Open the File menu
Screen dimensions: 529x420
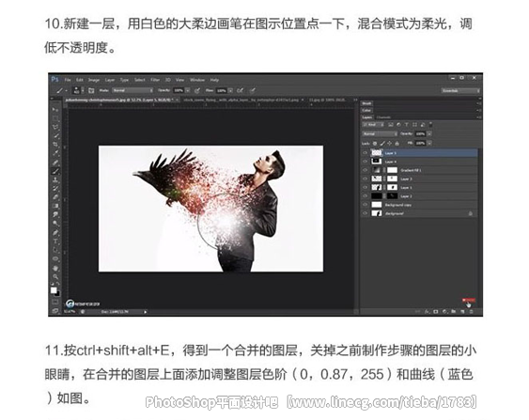tap(68, 80)
